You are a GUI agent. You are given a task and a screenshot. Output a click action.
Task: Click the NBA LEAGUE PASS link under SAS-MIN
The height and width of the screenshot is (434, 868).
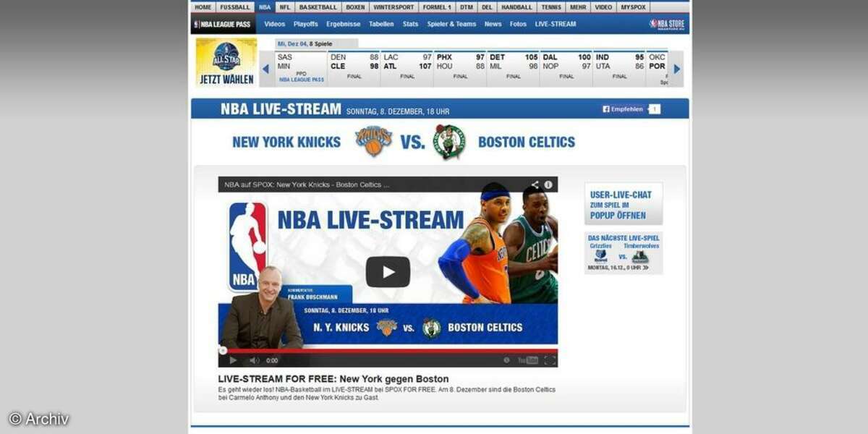coord(302,80)
